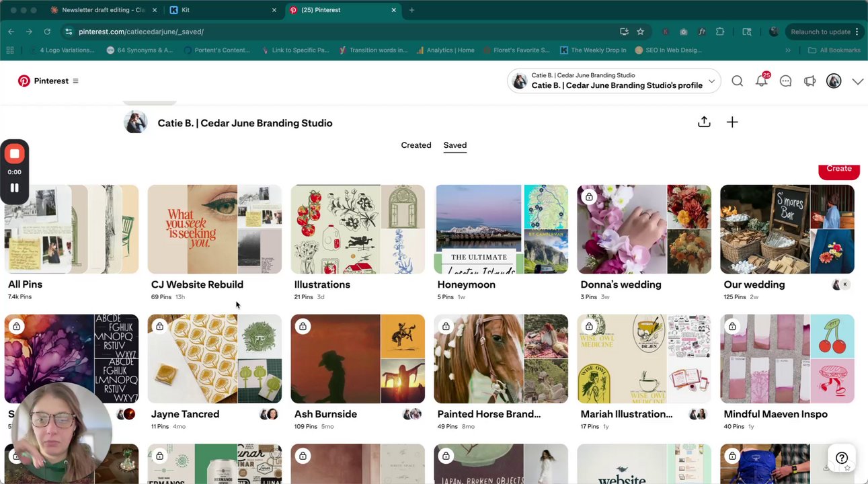Open a new browser tab
This screenshot has width=868, height=484.
pos(411,10)
